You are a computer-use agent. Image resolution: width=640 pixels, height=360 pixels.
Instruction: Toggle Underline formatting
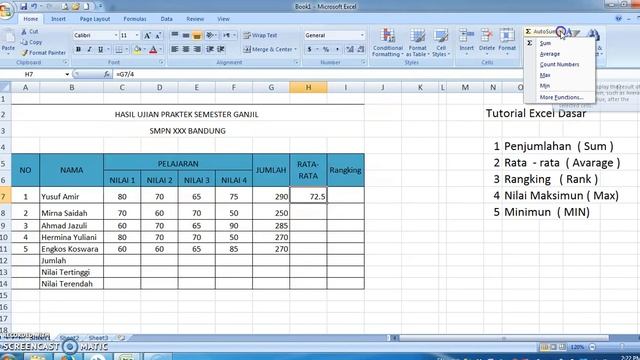click(100, 49)
